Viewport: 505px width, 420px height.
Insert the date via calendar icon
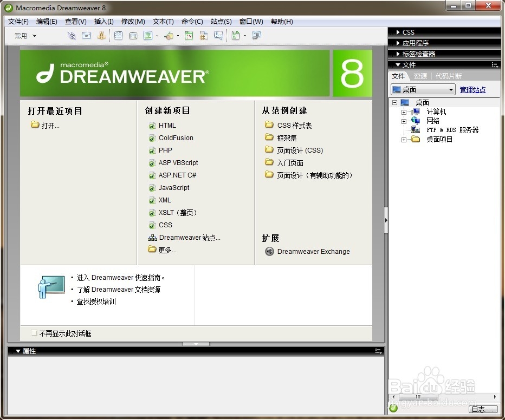(x=189, y=35)
